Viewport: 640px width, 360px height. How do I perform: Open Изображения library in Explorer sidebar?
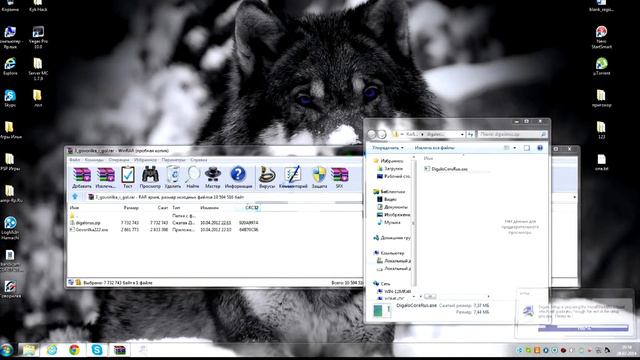click(x=394, y=215)
